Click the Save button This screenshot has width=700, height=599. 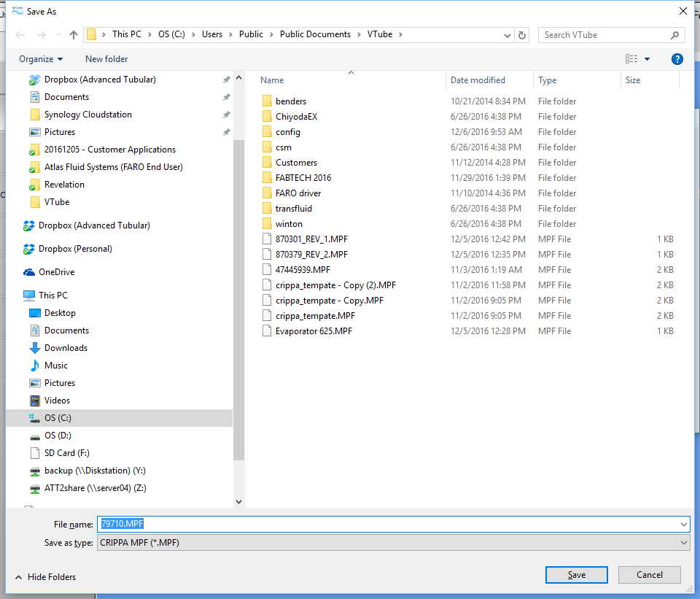tap(576, 575)
